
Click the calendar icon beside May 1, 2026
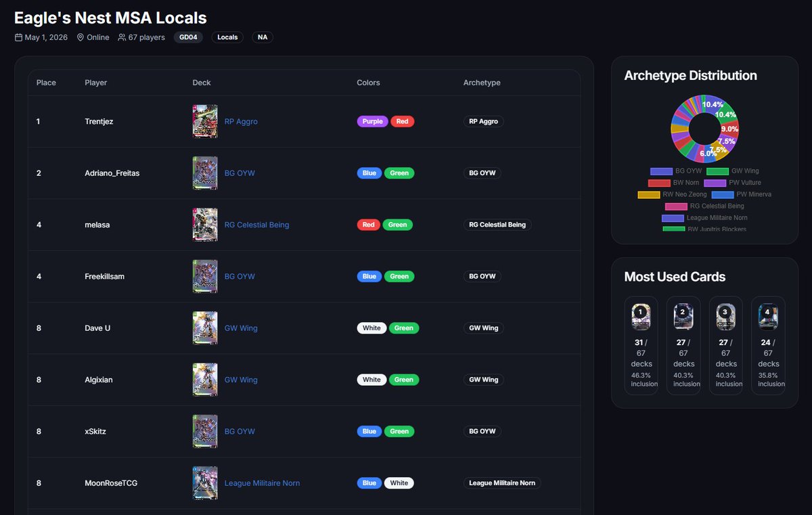[18, 37]
